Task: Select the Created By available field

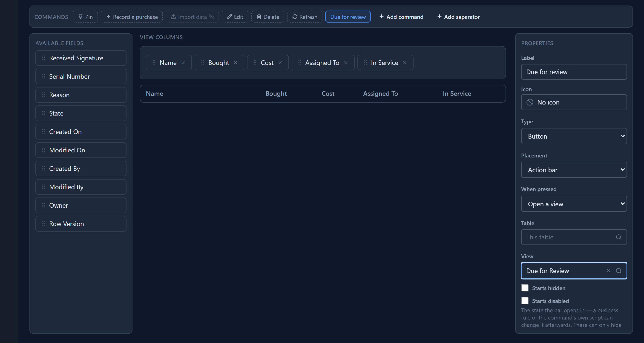Action: click(81, 169)
